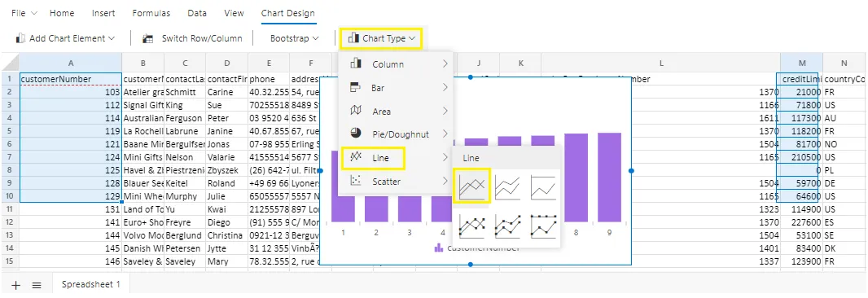Viewport: 868px width, 298px height.
Task: Click the add sheet plus icon
Action: point(16,285)
